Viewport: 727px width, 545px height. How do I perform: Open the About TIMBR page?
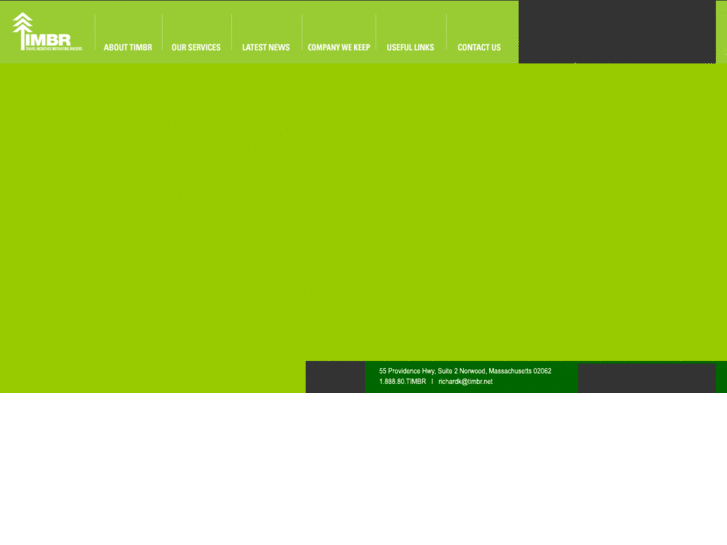(128, 47)
